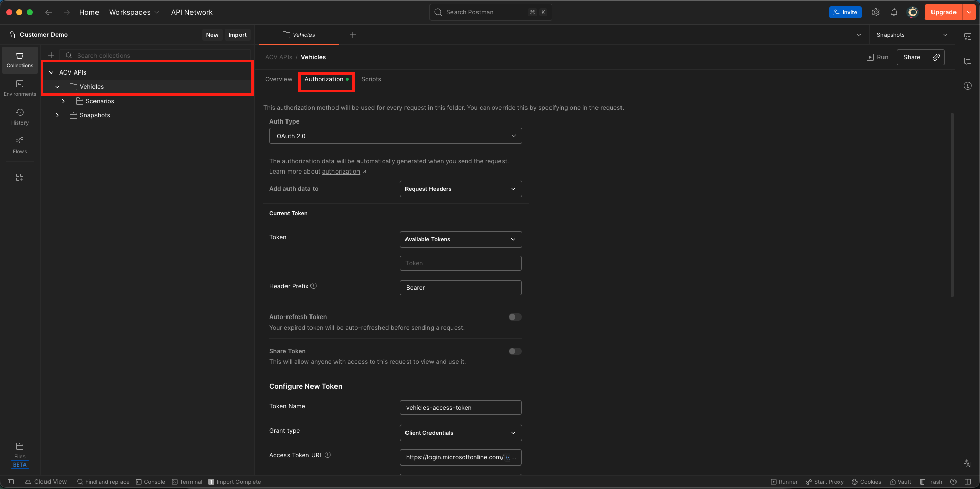This screenshot has height=489, width=980.
Task: Open the Grant type dropdown
Action: [x=460, y=432]
